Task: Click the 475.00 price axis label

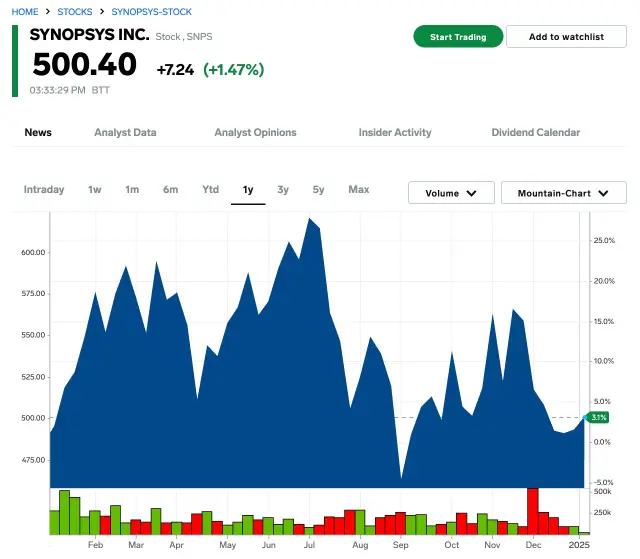Action: pos(33,460)
